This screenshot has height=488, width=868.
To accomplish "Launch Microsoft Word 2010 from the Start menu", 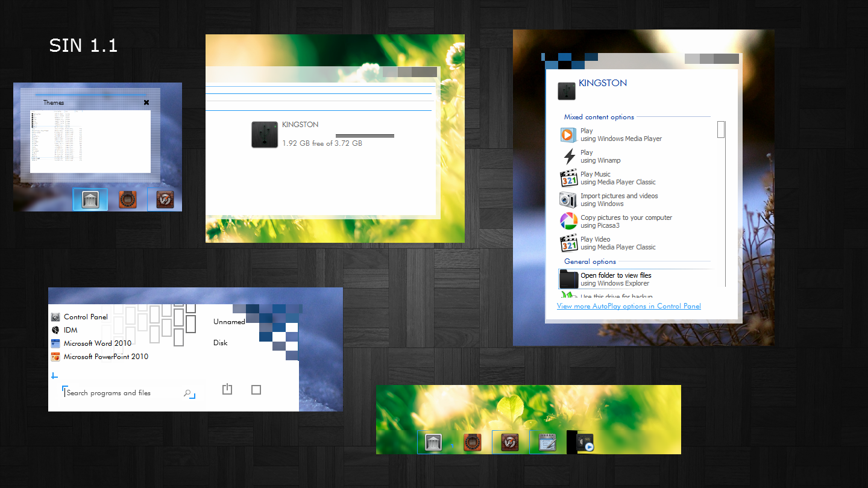I will pos(91,343).
